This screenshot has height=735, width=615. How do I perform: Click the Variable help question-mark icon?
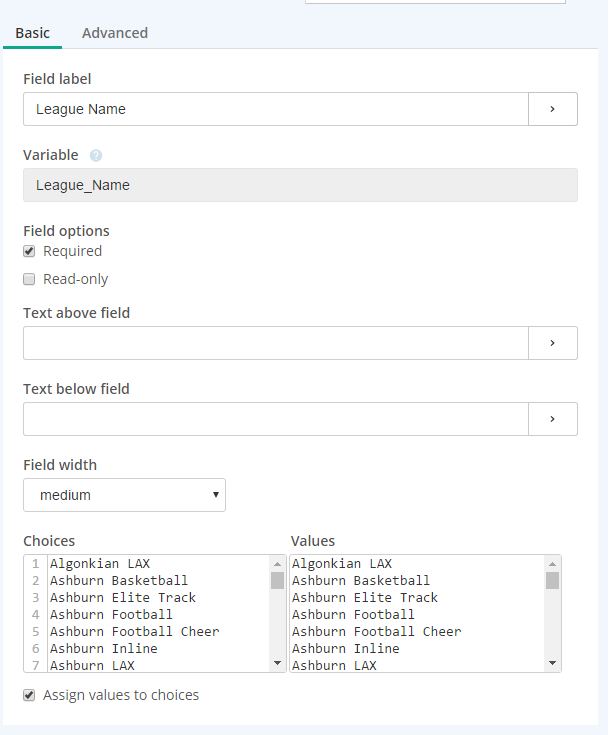click(x=96, y=156)
